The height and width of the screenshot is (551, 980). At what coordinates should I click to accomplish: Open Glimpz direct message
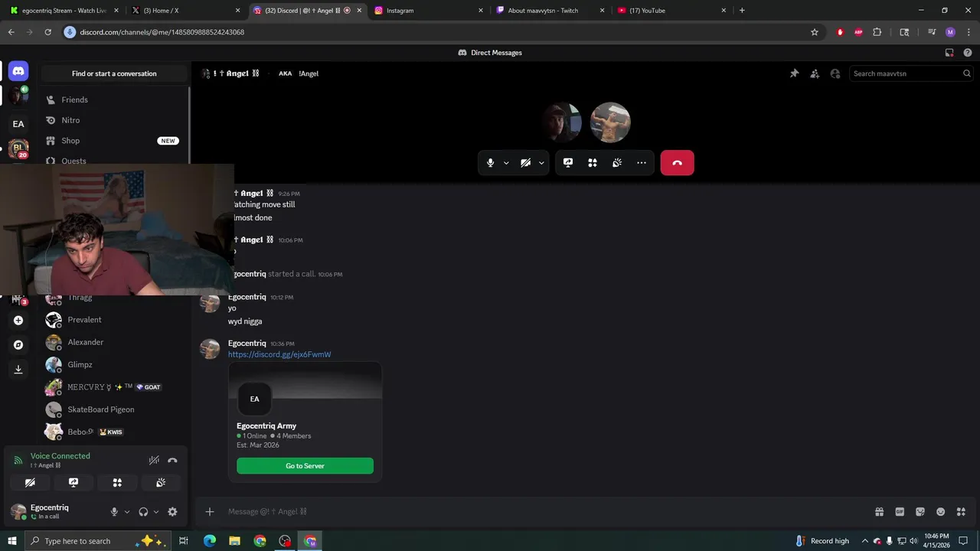pyautogui.click(x=114, y=365)
